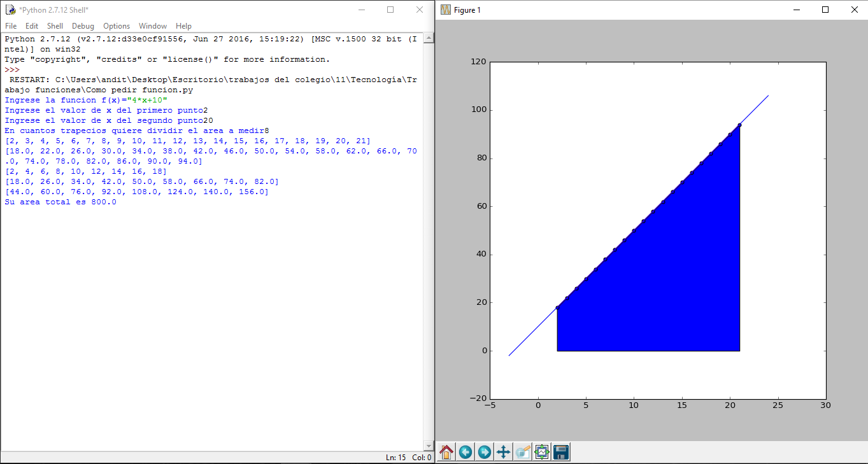Click the list starting [18.0, 26.0, 34.0
Image resolution: width=868 pixels, height=464 pixels.
142,181
